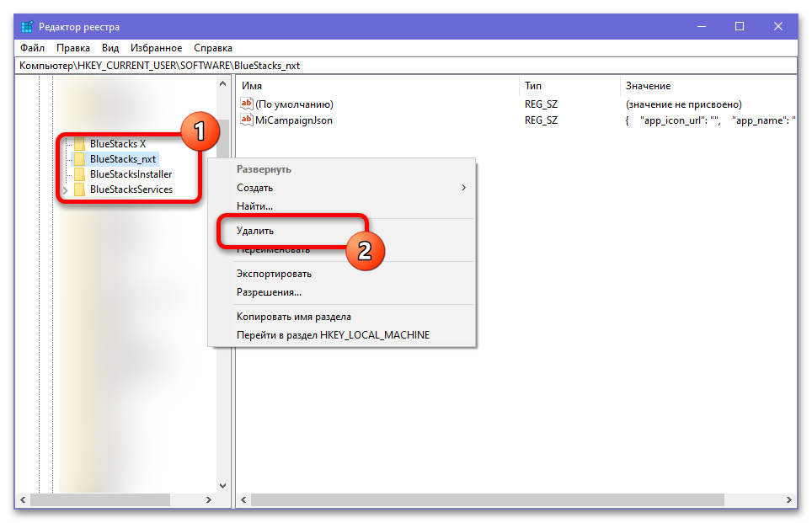Select the BlueStacks_nxt tree item
This screenshot has width=812, height=523.
pyautogui.click(x=123, y=159)
